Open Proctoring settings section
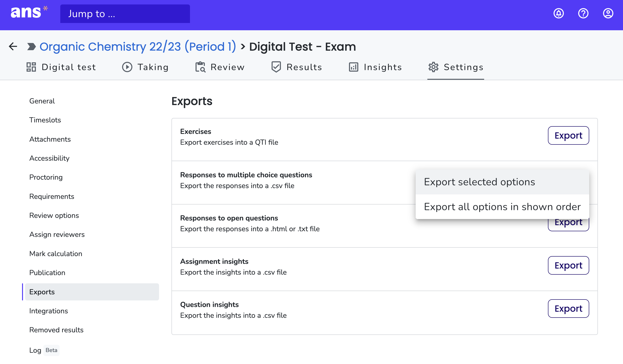 pos(46,178)
